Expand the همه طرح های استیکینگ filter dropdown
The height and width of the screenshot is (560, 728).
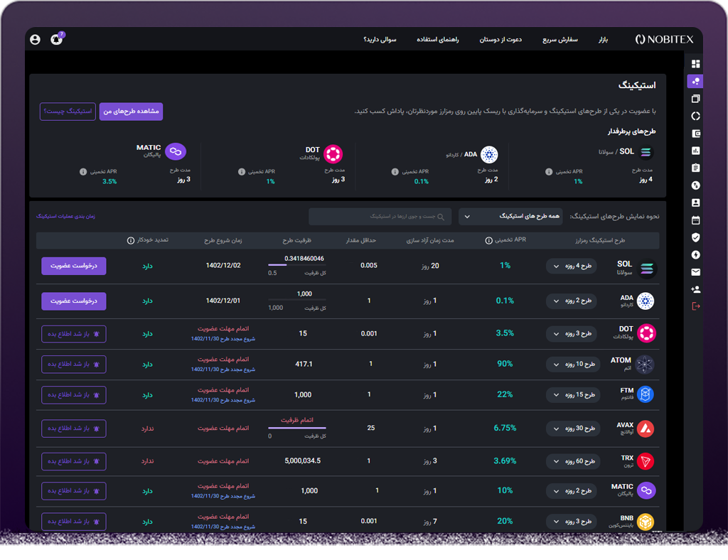click(510, 216)
